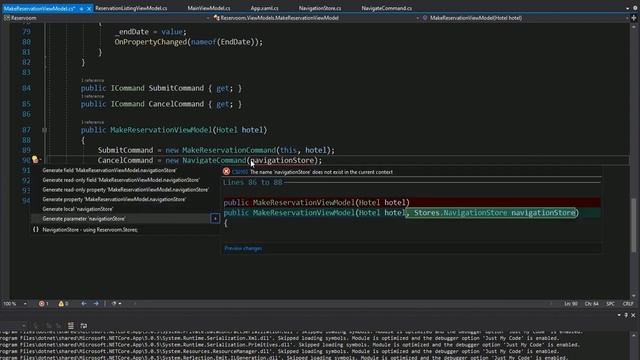Open the Reservoom project dropdown
This screenshot has height=360, width=640.
point(106,18)
